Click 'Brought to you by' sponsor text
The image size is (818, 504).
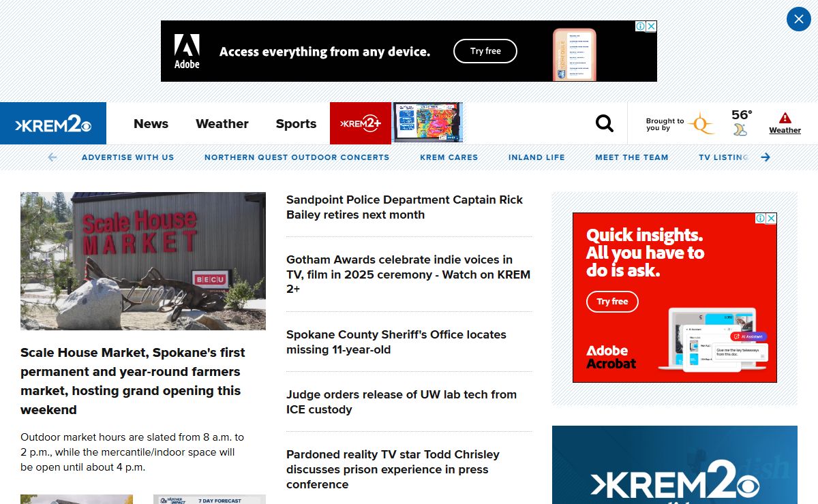click(665, 124)
